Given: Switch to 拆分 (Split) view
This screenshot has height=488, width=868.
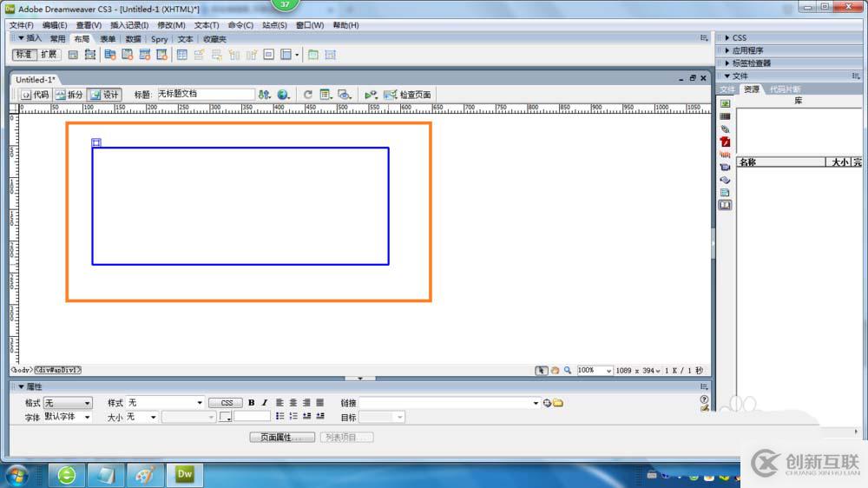Looking at the screenshot, I should [x=69, y=95].
